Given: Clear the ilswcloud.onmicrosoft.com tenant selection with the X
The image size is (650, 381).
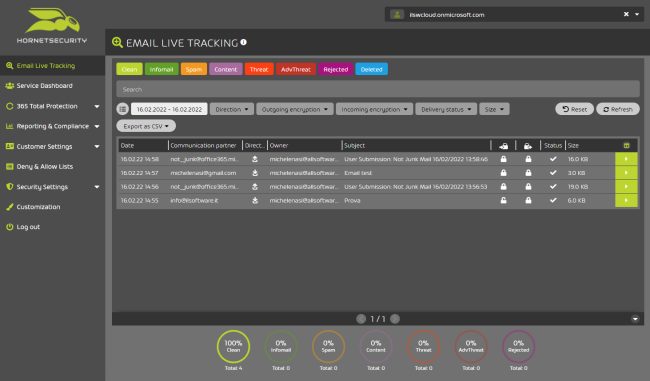Looking at the screenshot, I should pos(626,14).
